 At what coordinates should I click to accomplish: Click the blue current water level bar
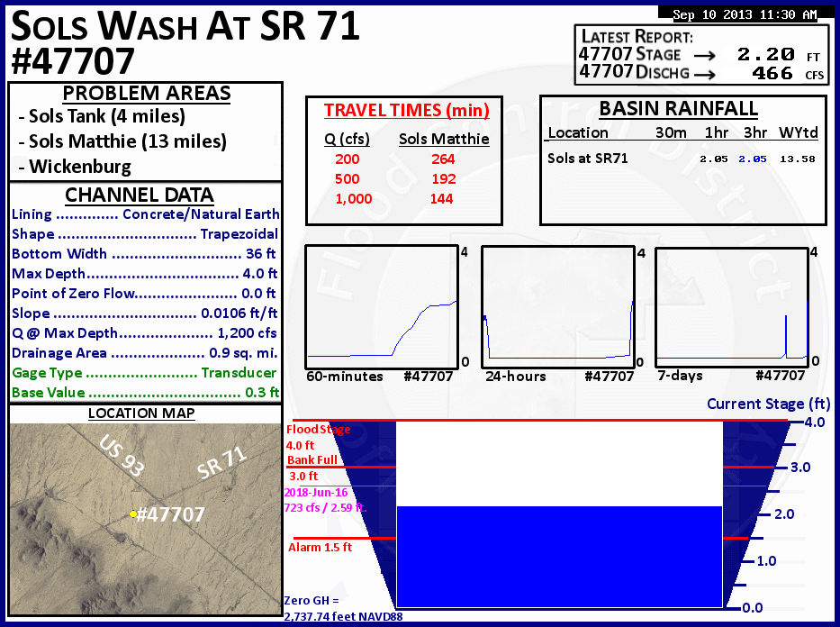[x=558, y=556]
